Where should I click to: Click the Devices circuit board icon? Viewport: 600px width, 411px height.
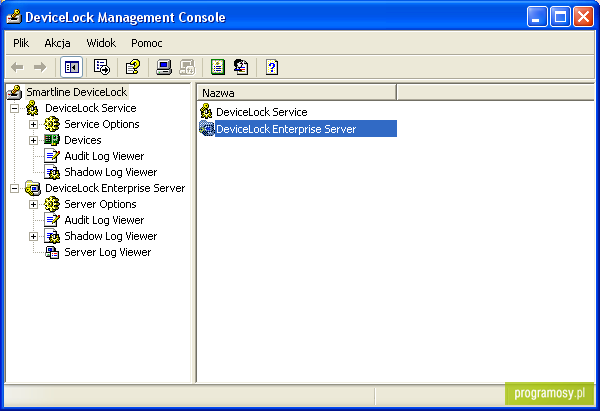52,140
